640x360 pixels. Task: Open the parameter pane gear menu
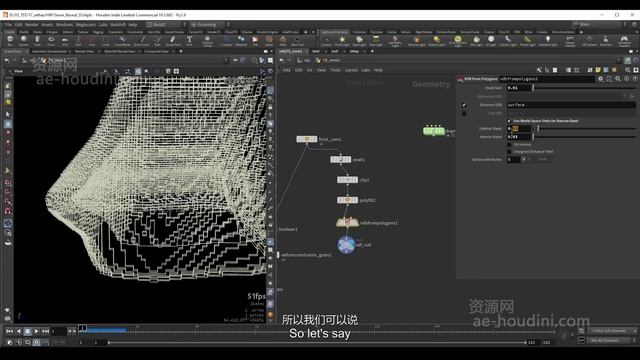[601, 79]
